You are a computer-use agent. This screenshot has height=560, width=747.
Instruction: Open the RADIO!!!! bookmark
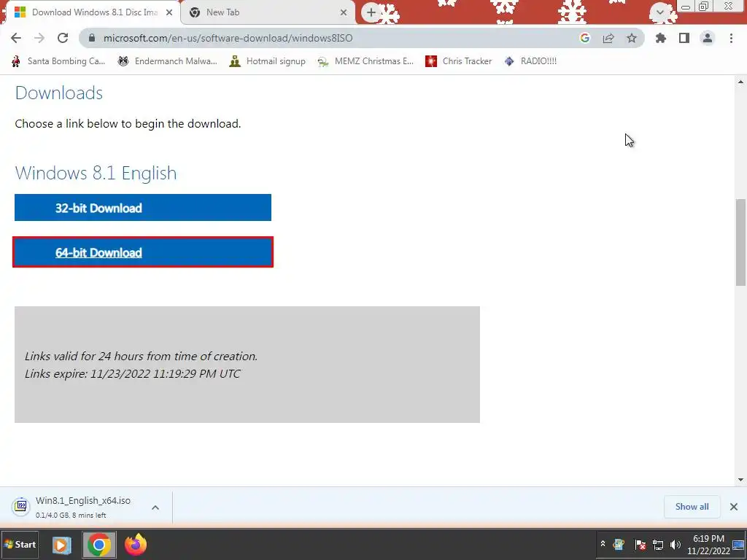[x=530, y=61]
